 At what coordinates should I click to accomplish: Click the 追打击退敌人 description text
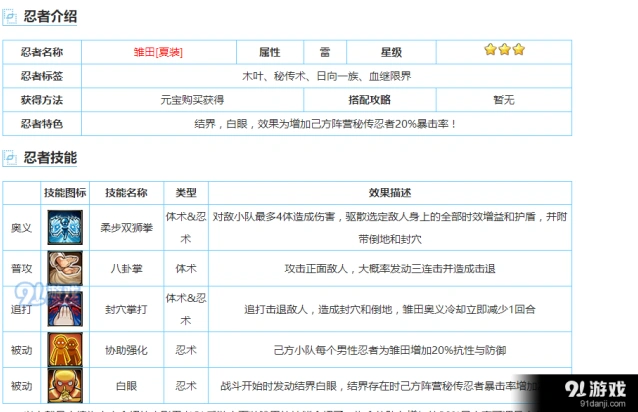(390, 309)
